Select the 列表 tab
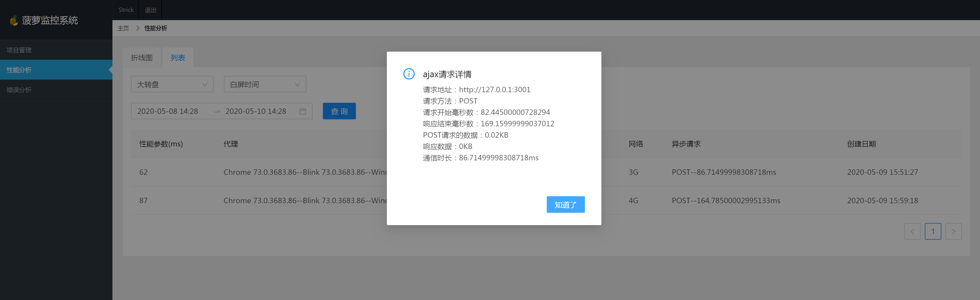 pos(178,58)
